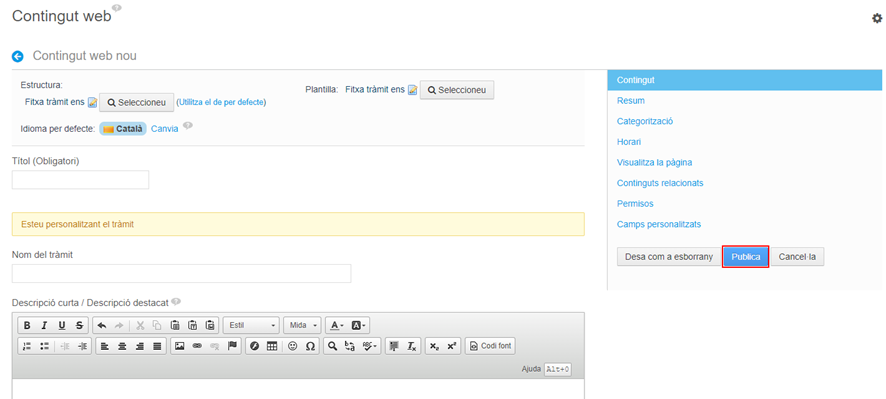Open the background color dropdown

358,326
